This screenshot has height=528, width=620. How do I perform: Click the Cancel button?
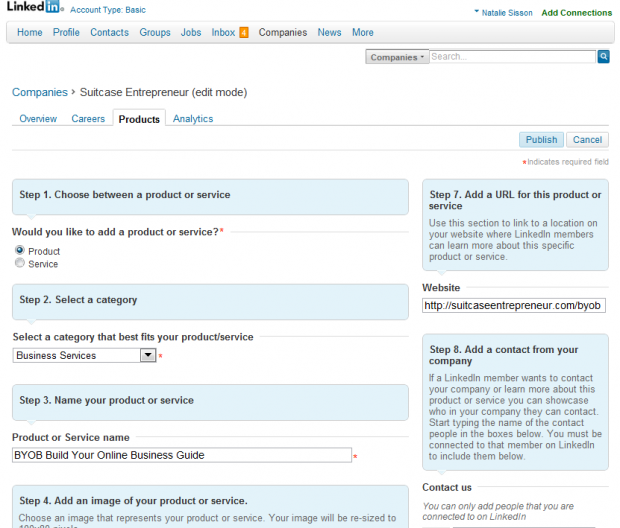pos(587,140)
